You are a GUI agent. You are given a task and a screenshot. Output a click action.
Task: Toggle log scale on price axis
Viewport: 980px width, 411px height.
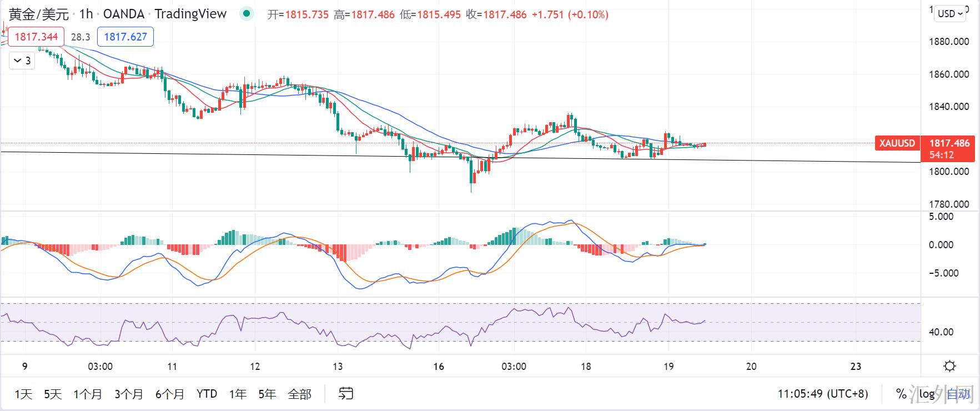(x=927, y=394)
